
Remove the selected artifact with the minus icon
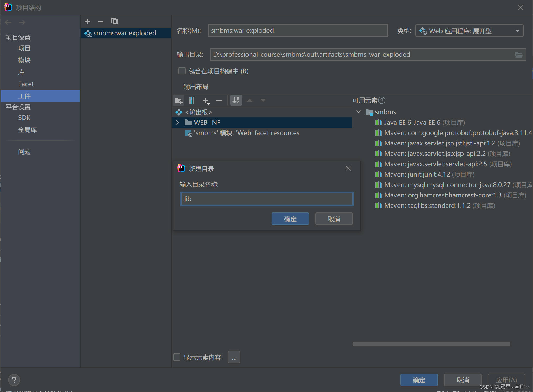(101, 21)
